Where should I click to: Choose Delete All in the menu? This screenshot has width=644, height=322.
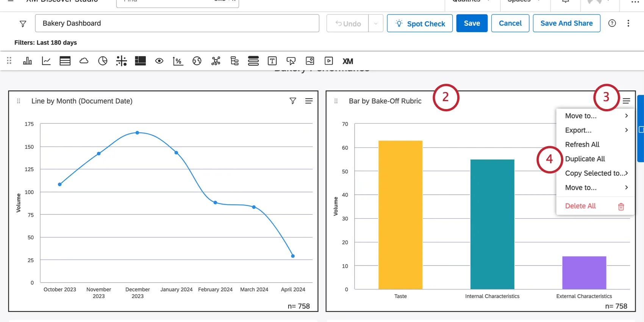pyautogui.click(x=581, y=206)
